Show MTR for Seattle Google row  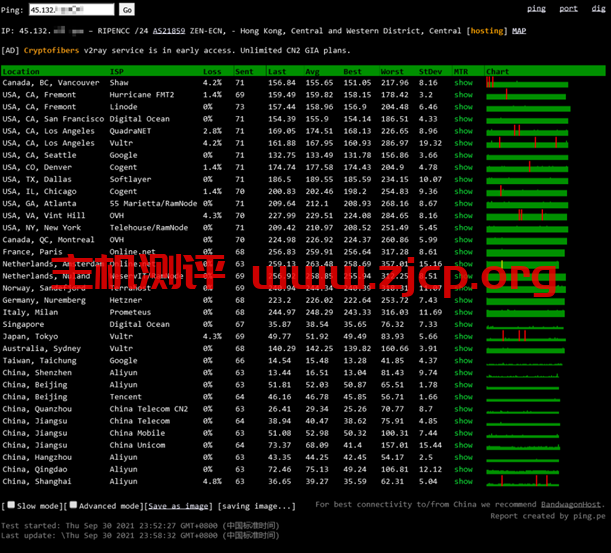463,155
